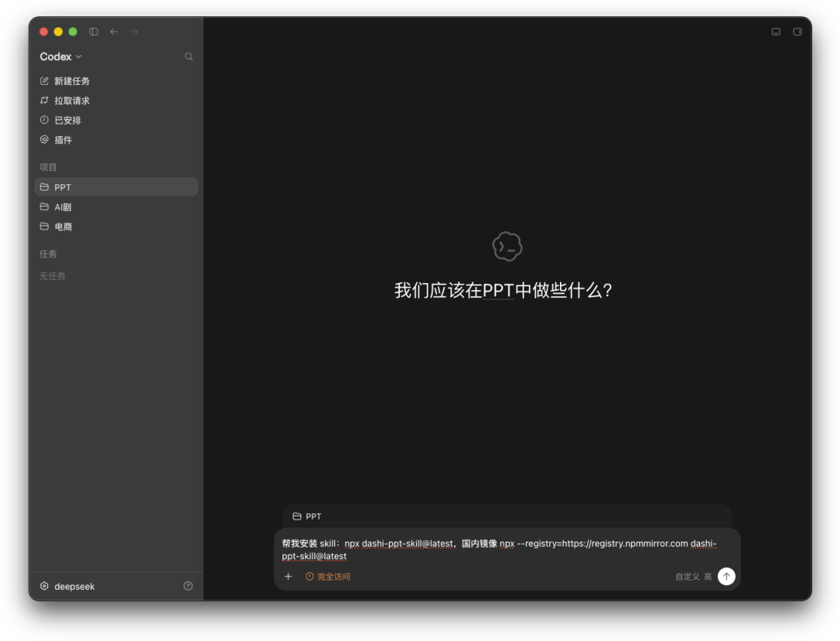Send message with up-arrow button

[726, 576]
